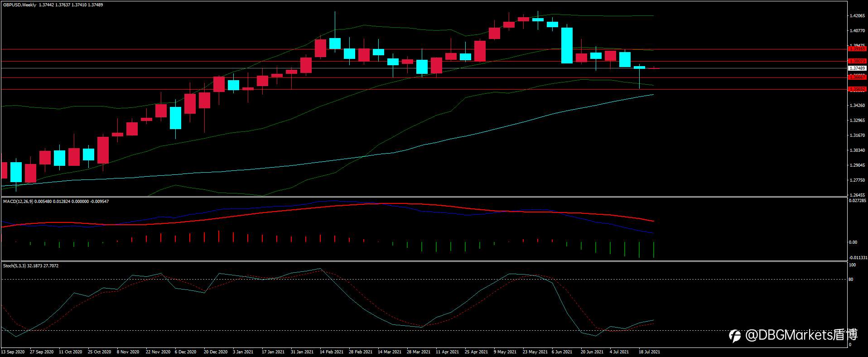The image size is (868, 357).
Task: Select the MACD(12,26,9) indicator label
Action: tap(18, 201)
